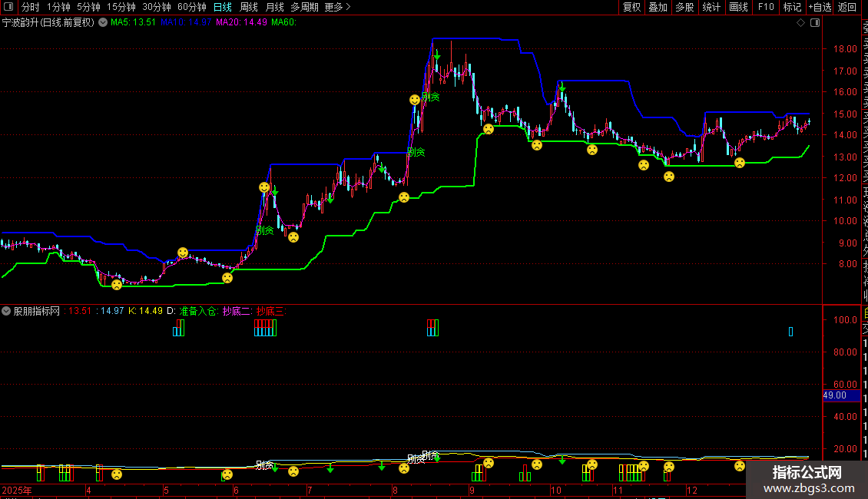Click the 指标公式网 www.zbgs3.com link
The height and width of the screenshot is (499, 868).
tap(807, 480)
